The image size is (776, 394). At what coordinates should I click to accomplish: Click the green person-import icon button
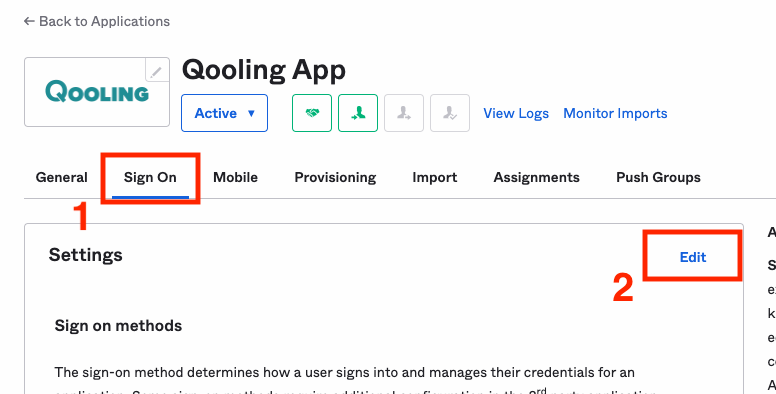tap(358, 113)
